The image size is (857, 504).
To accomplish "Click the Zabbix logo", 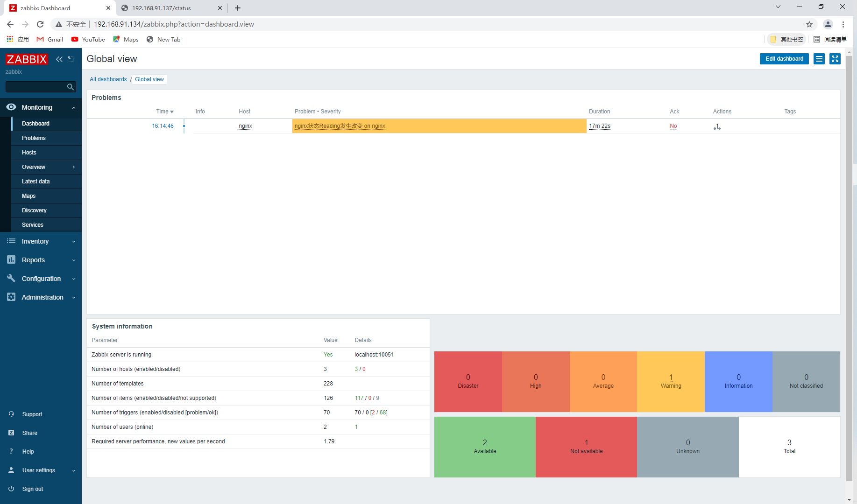I will (27, 59).
